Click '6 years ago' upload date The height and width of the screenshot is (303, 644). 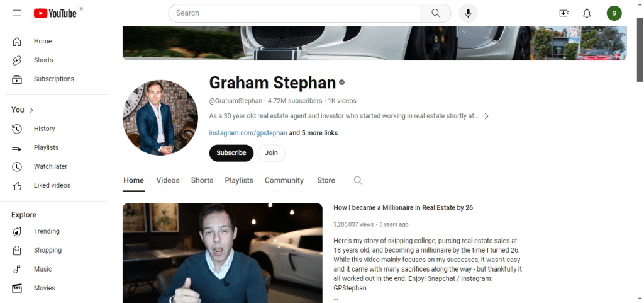394,224
